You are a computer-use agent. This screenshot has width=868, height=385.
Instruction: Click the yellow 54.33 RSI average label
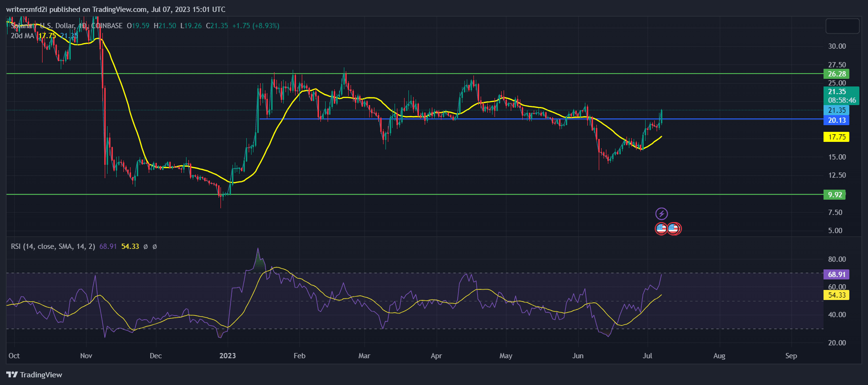point(836,295)
